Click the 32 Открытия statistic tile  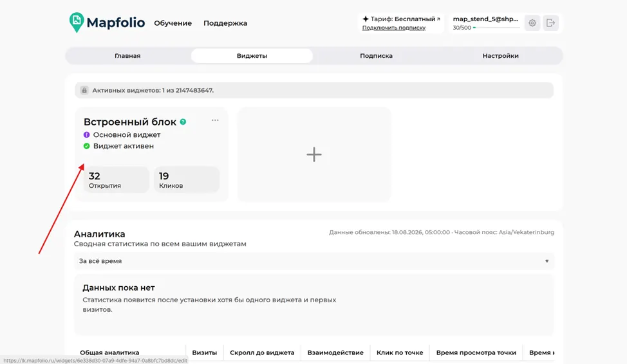116,180
